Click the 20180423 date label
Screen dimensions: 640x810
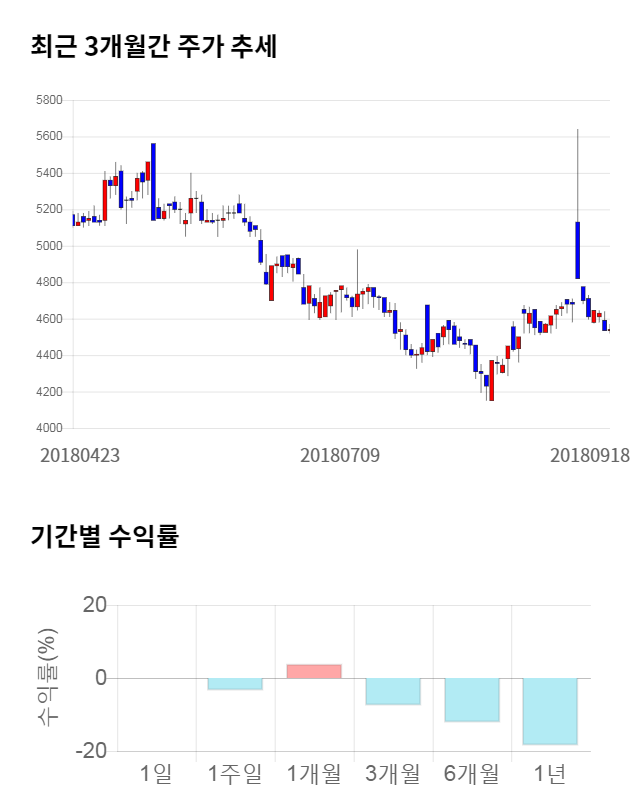(80, 455)
